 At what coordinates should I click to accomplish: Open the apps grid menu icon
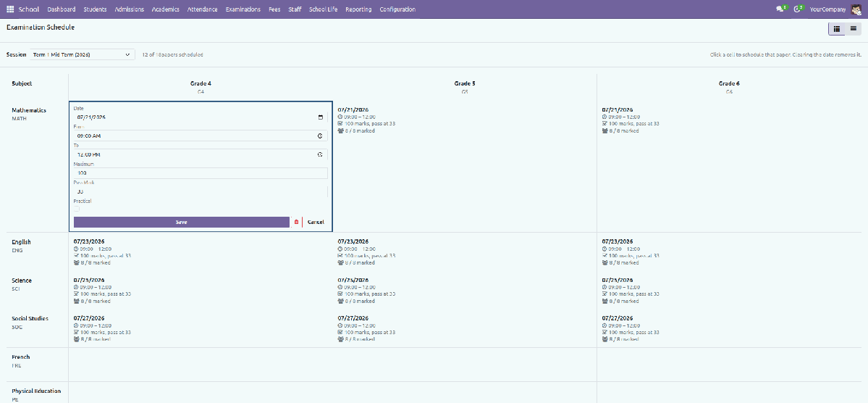[x=10, y=9]
